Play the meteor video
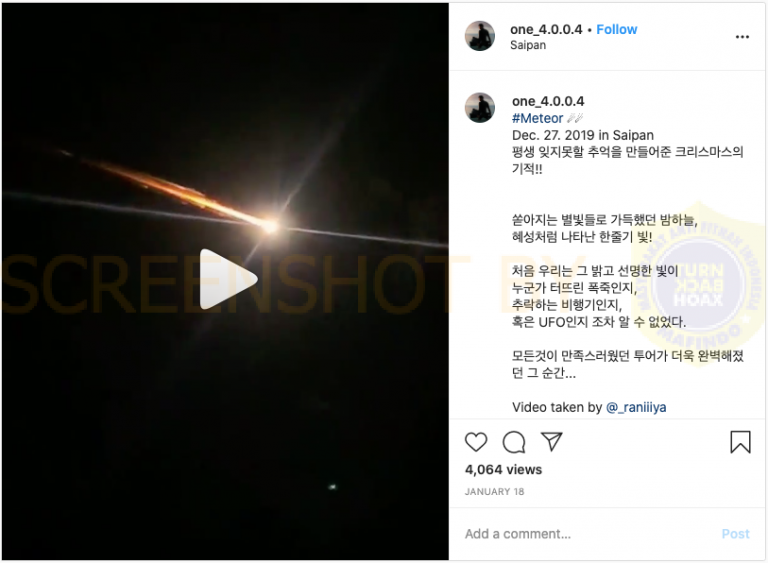Image resolution: width=768 pixels, height=563 pixels. coord(228,279)
